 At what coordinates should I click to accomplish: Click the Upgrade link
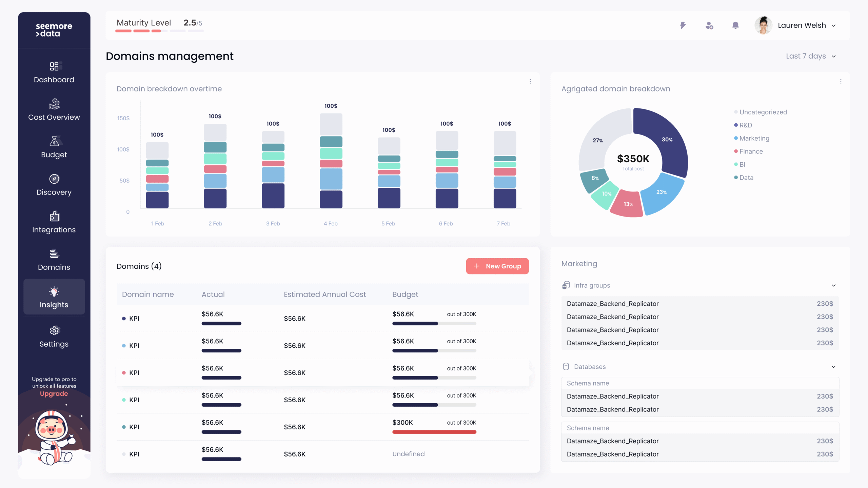(x=54, y=394)
